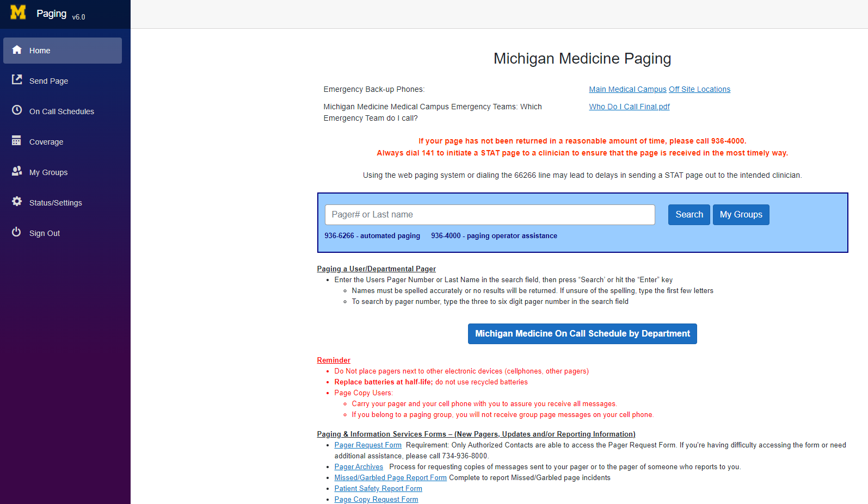Open Missed/Garbled Page Report Form link
Screen dimensions: 868x504
[390, 478]
